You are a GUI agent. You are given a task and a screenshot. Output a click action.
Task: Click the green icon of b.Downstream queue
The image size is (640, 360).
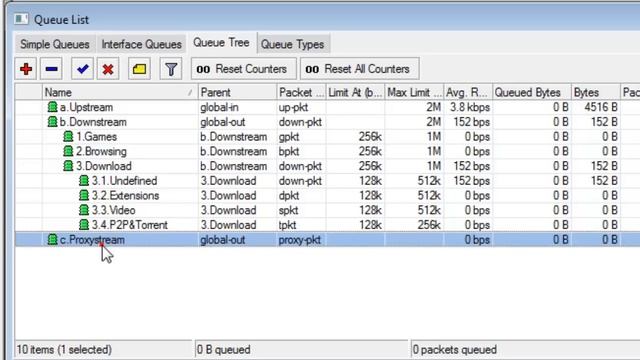coord(52,122)
